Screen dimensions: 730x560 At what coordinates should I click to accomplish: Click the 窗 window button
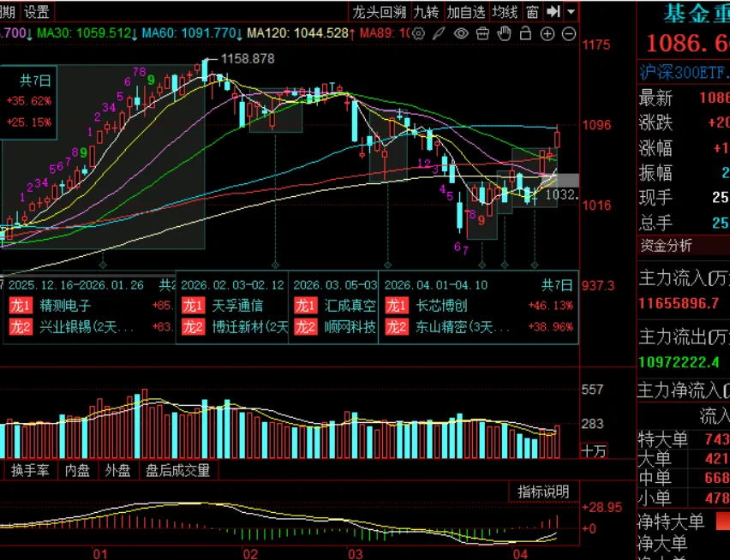coord(532,12)
